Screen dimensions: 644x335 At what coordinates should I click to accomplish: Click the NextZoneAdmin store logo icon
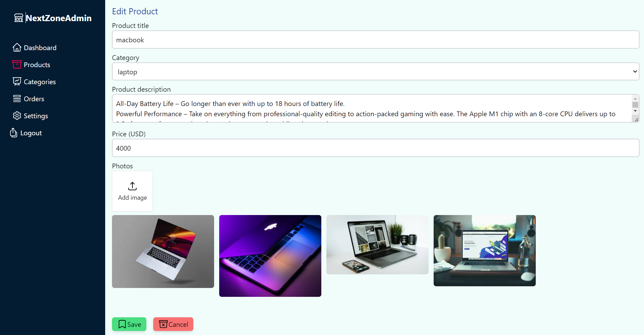coord(19,18)
